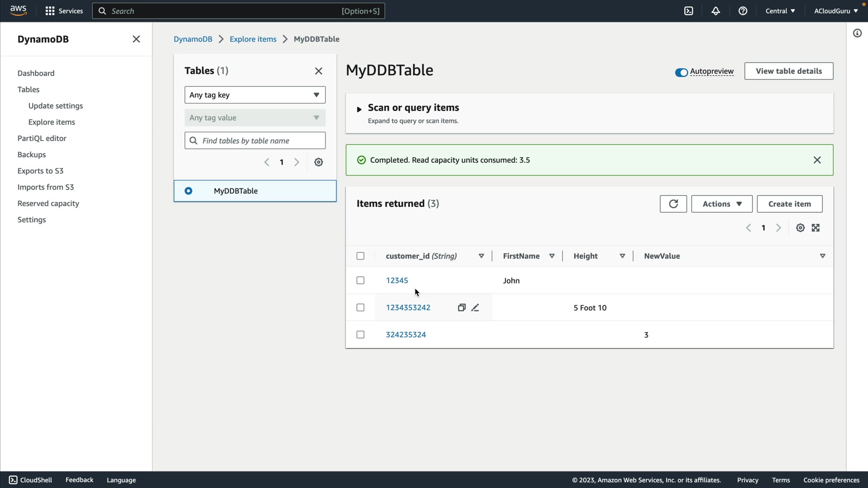Open items table settings gear
Image resolution: width=868 pixels, height=488 pixels.
point(800,228)
